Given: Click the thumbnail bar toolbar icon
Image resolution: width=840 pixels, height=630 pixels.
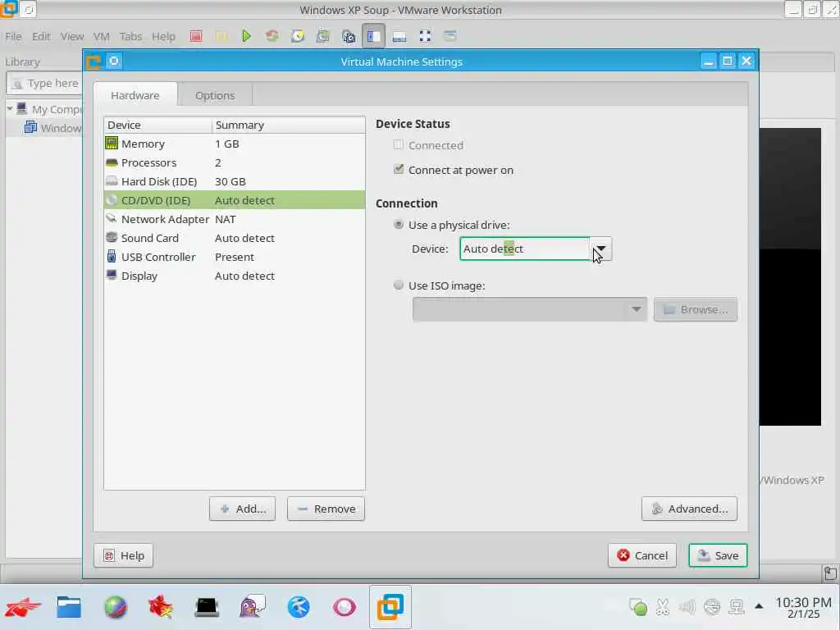Looking at the screenshot, I should pos(399,36).
